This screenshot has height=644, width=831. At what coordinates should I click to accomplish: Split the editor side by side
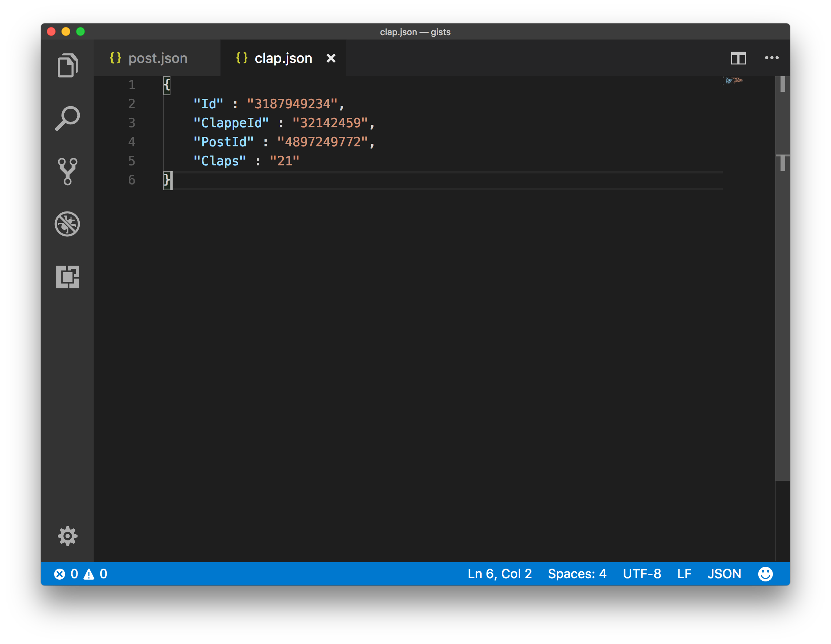tap(738, 58)
